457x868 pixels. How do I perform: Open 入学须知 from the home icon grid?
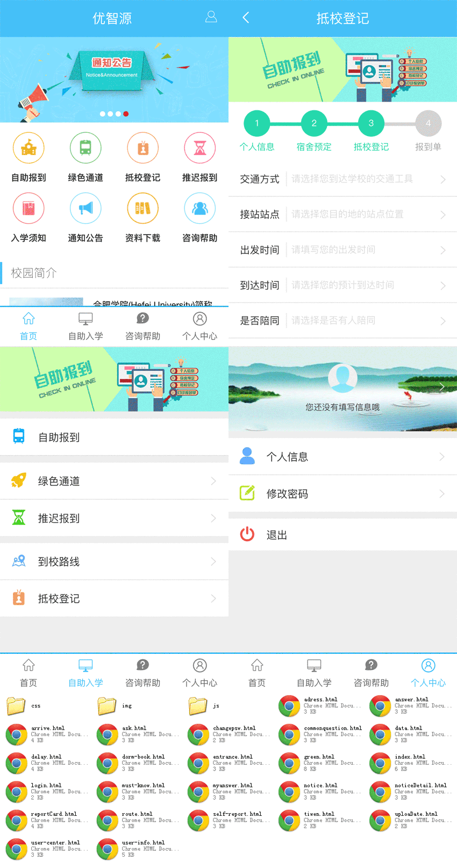(28, 209)
